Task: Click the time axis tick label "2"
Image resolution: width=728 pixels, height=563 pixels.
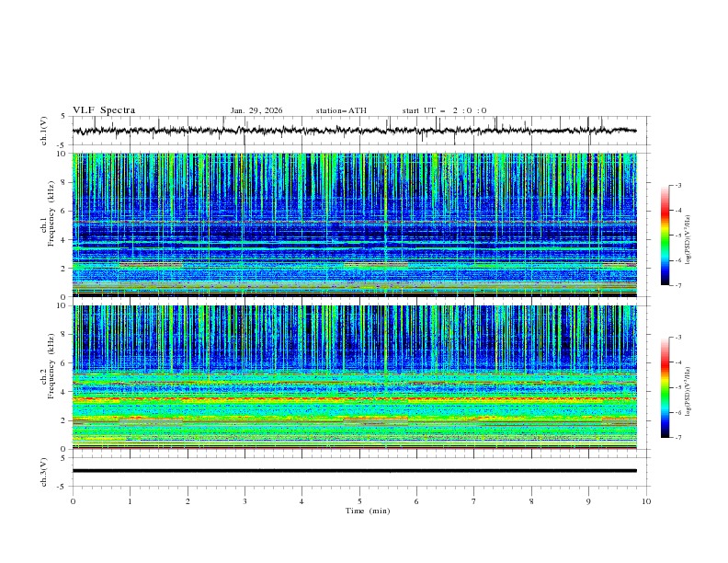Action: coord(188,501)
